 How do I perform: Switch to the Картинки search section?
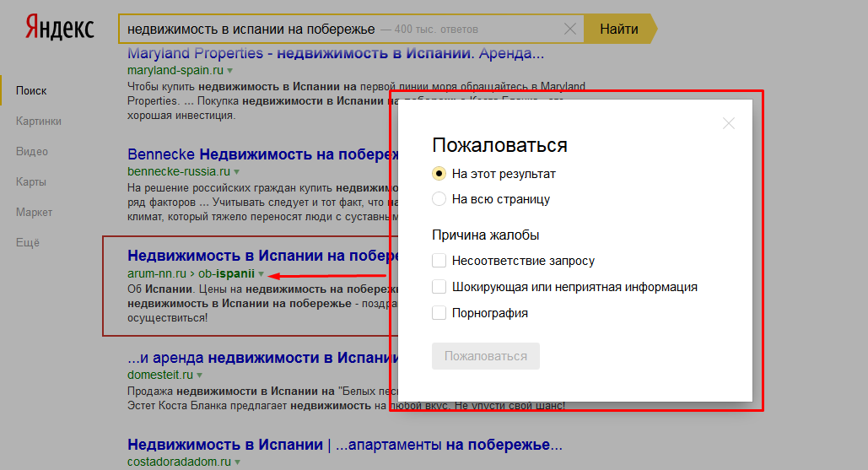39,121
